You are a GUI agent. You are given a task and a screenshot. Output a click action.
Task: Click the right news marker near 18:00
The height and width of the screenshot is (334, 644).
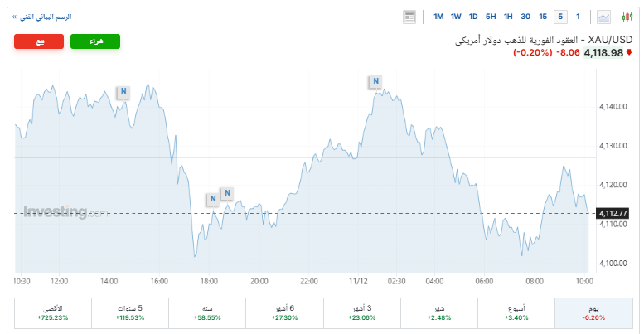tap(226, 193)
